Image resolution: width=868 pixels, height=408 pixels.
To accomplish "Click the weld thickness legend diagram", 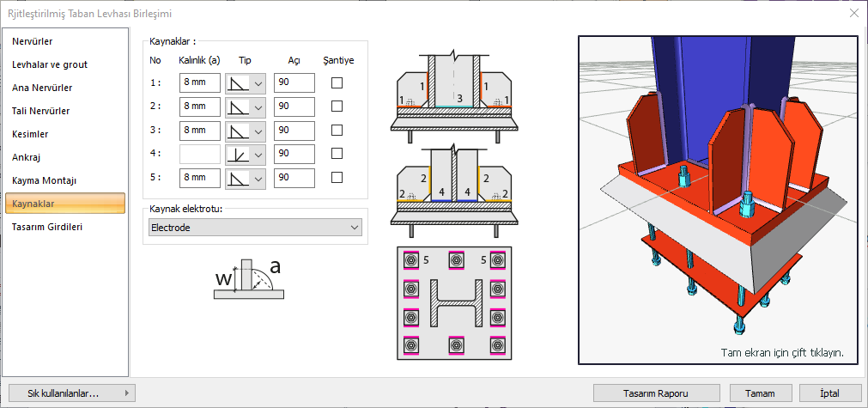I will click(x=248, y=278).
